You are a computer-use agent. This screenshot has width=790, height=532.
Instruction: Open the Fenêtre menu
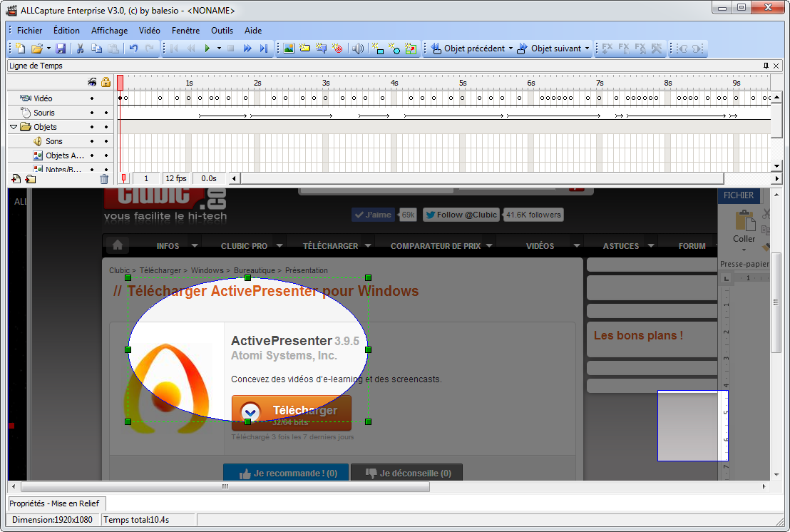point(185,30)
